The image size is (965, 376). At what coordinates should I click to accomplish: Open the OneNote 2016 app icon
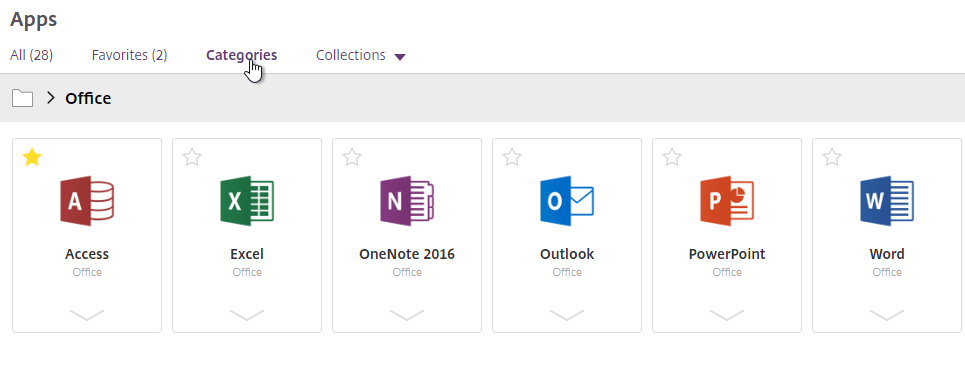407,201
